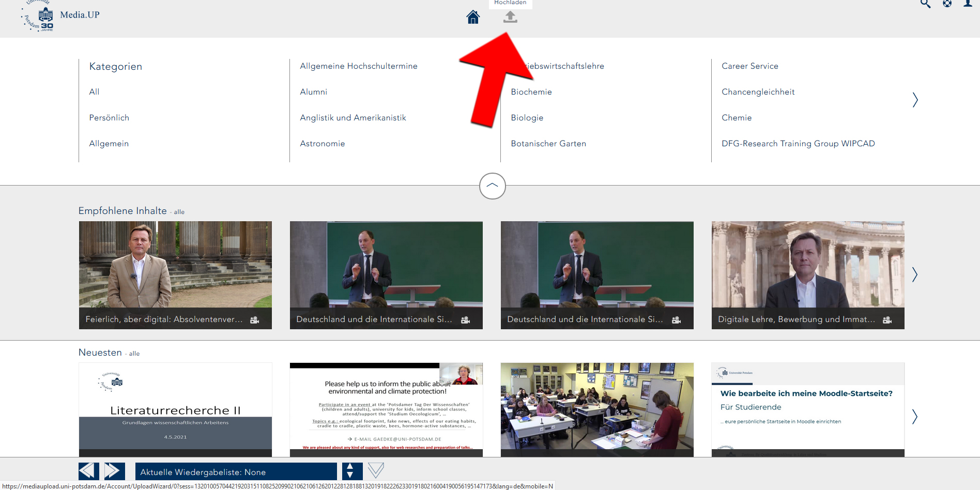The image size is (980, 490).
Task: Open search with the magnifying glass icon
Action: (925, 4)
